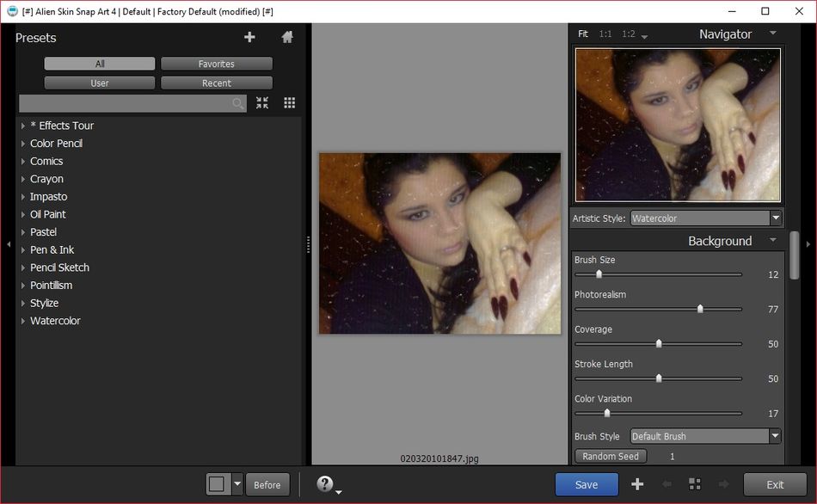Adjust the Stroke Length slider handle
This screenshot has height=504, width=817.
(x=659, y=378)
